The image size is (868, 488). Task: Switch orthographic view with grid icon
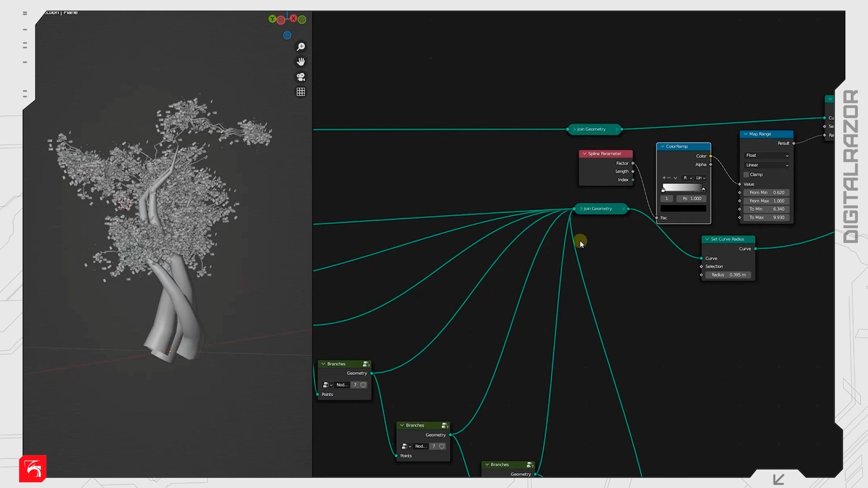pyautogui.click(x=301, y=92)
